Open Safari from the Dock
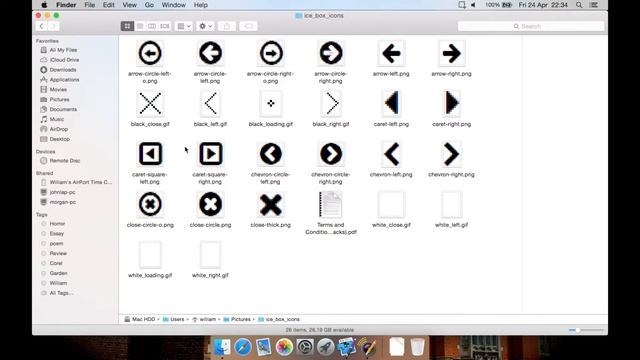This screenshot has width=640, height=360. click(x=243, y=347)
